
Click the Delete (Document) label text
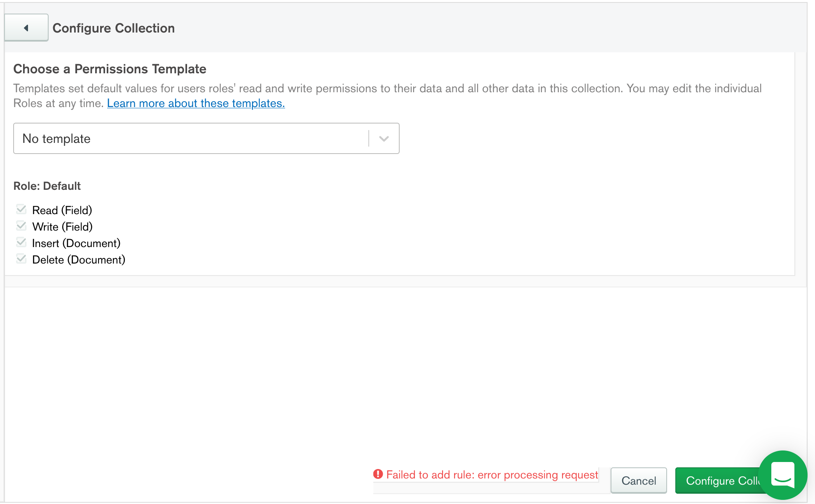[79, 260]
